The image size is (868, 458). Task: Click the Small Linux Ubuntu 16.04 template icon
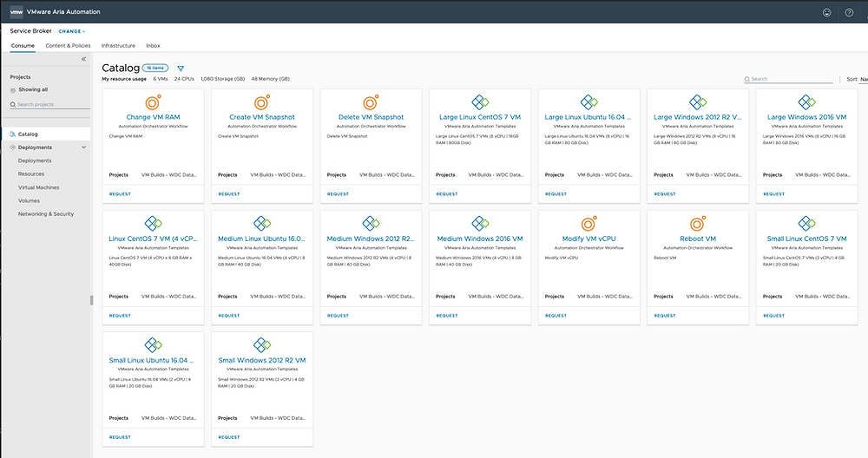tap(154, 345)
